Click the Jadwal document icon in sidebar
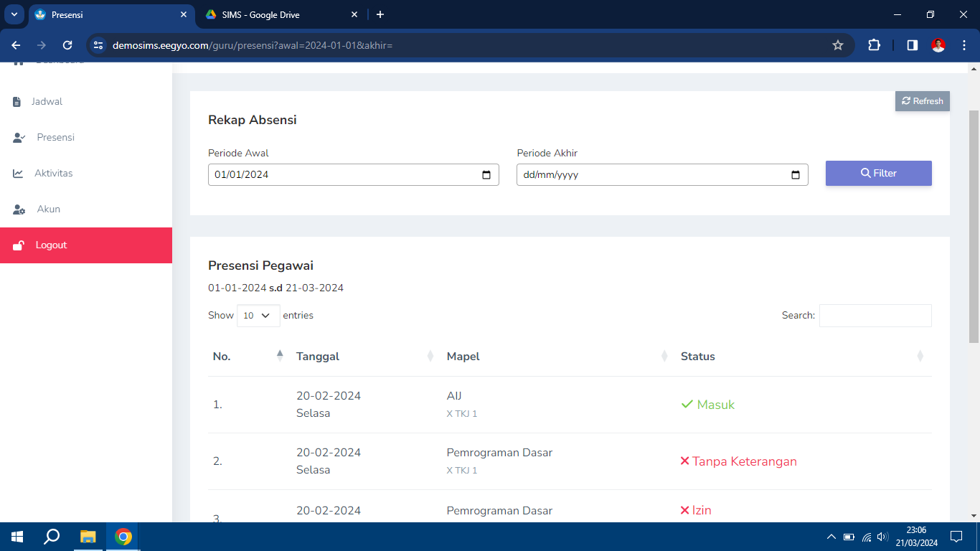Viewport: 980px width, 551px height. [17, 102]
